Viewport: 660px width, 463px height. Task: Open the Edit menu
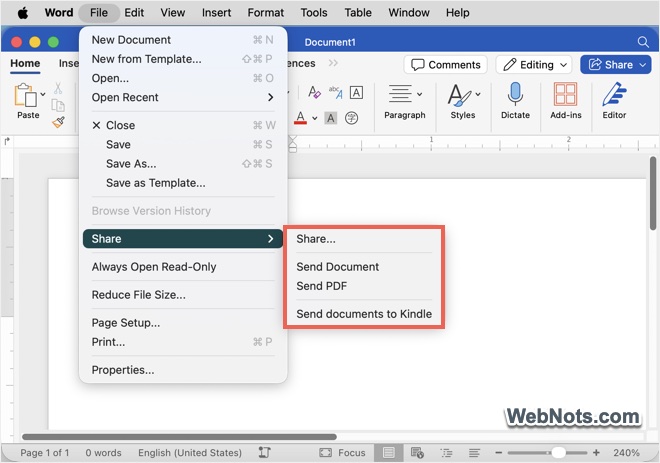[x=134, y=13]
